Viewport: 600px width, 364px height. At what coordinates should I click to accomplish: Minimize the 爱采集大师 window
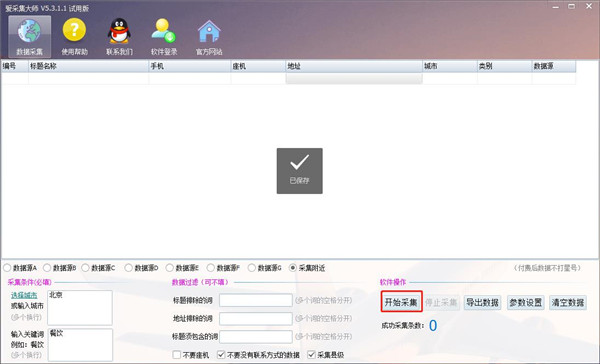[555, 7]
